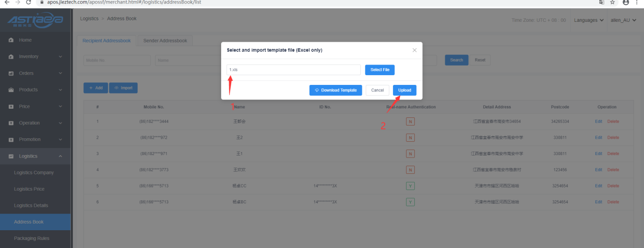This screenshot has height=248, width=644.
Task: Collapse the Logistics menu section
Action: pos(60,156)
